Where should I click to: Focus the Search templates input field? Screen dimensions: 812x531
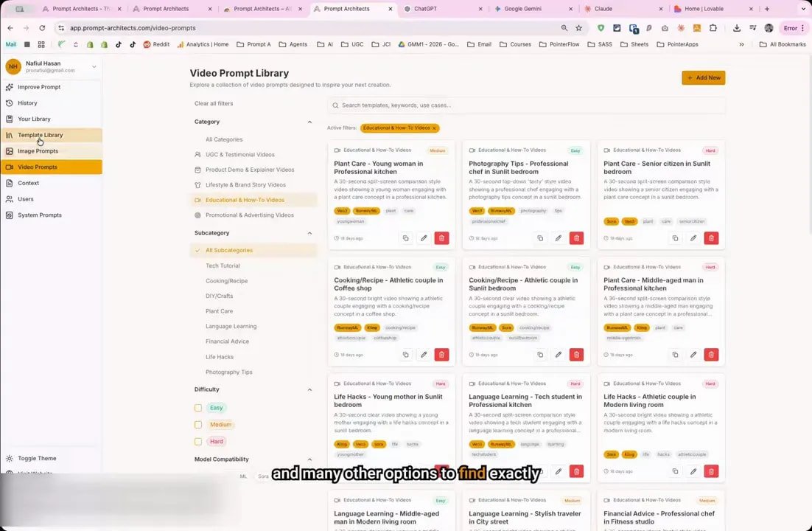(x=526, y=105)
